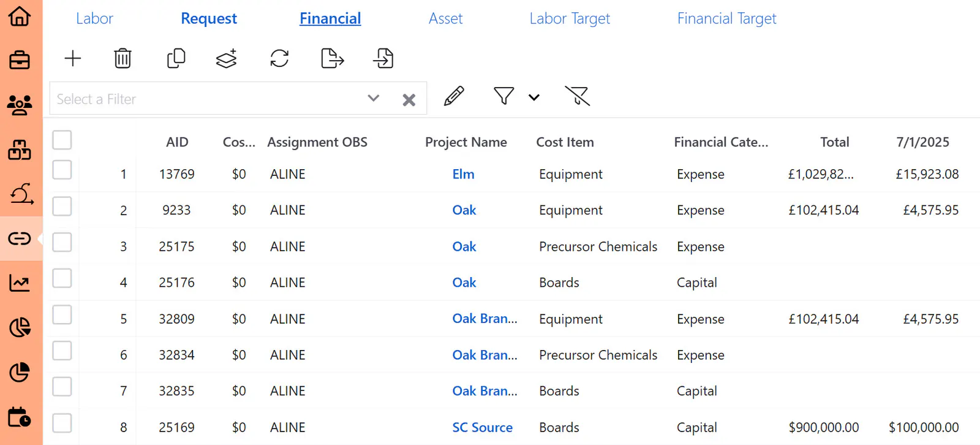
Task: Expand the funnel filter options arrow
Action: click(x=534, y=97)
